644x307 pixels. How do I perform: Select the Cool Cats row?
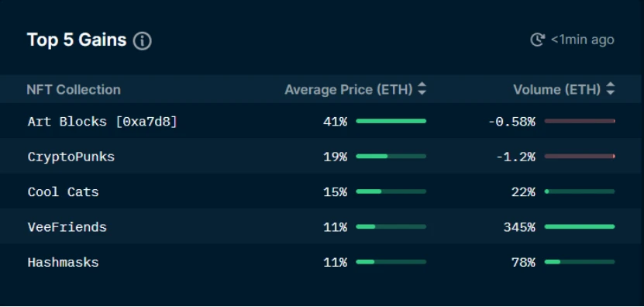322,191
